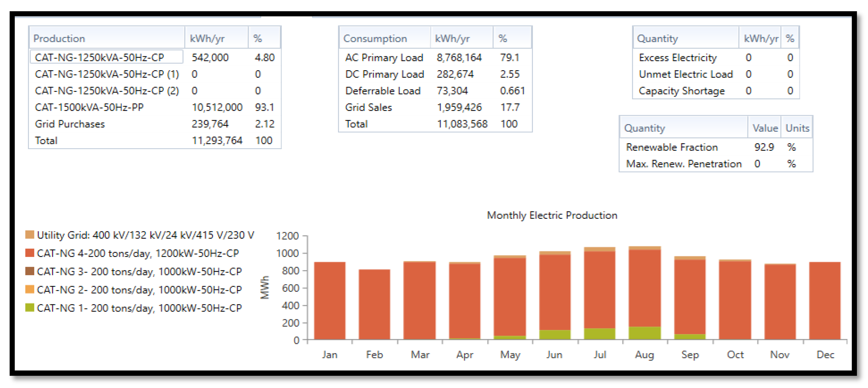Click the Max. Renew. Penetration row
Screen dimensions: 868x388
pyautogui.click(x=683, y=163)
